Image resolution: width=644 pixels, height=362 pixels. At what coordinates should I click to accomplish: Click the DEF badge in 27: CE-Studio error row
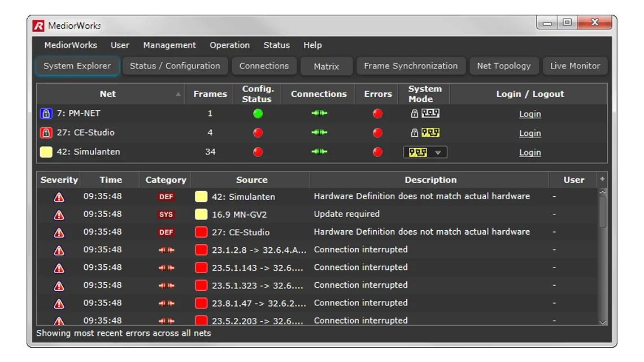coord(166,232)
